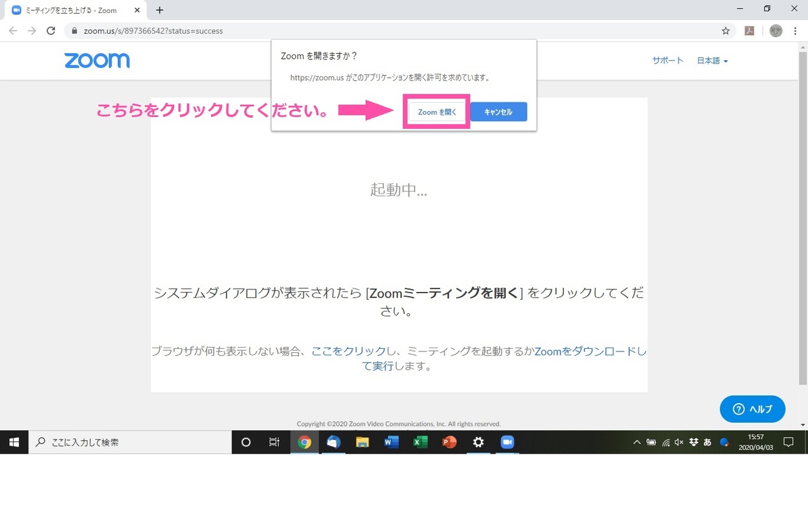
Task: Expand the 日本語 language dropdown
Action: pos(712,61)
